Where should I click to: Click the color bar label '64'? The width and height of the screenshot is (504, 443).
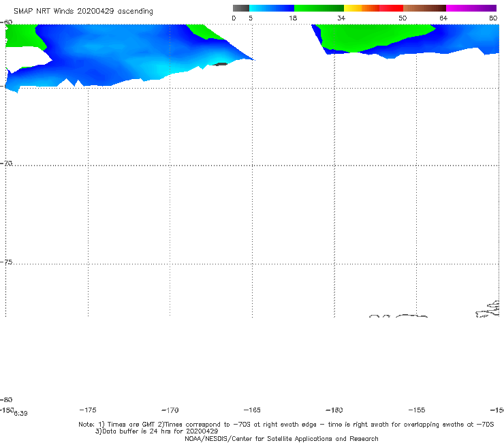(x=443, y=18)
